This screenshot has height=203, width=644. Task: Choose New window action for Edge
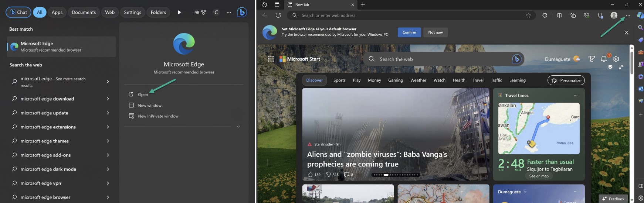click(149, 105)
